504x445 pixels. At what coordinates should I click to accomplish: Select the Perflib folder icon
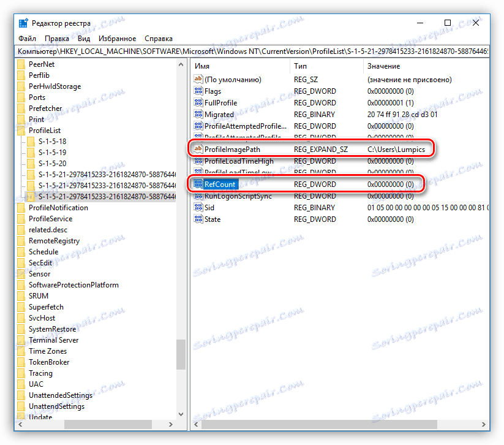pyautogui.click(x=21, y=75)
